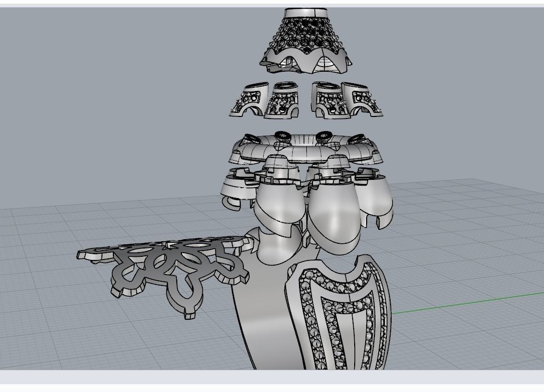
Task: Click the green axis line on the grid
Action: click(x=468, y=303)
